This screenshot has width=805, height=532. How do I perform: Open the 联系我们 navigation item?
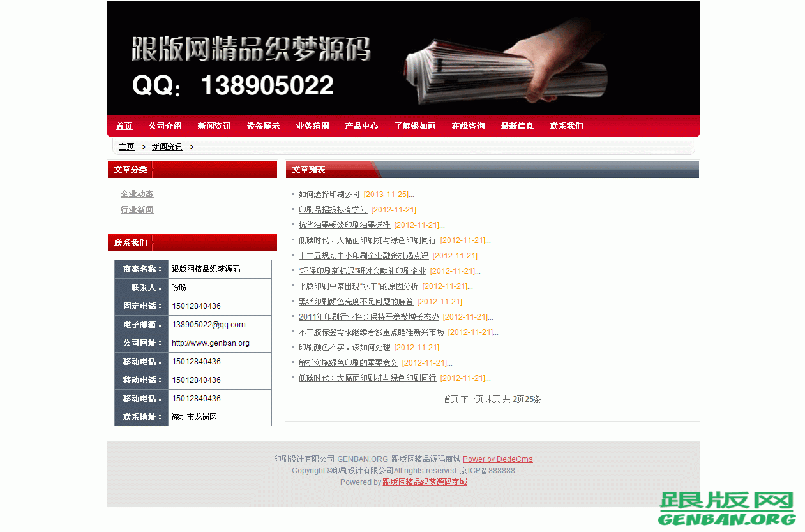[566, 126]
